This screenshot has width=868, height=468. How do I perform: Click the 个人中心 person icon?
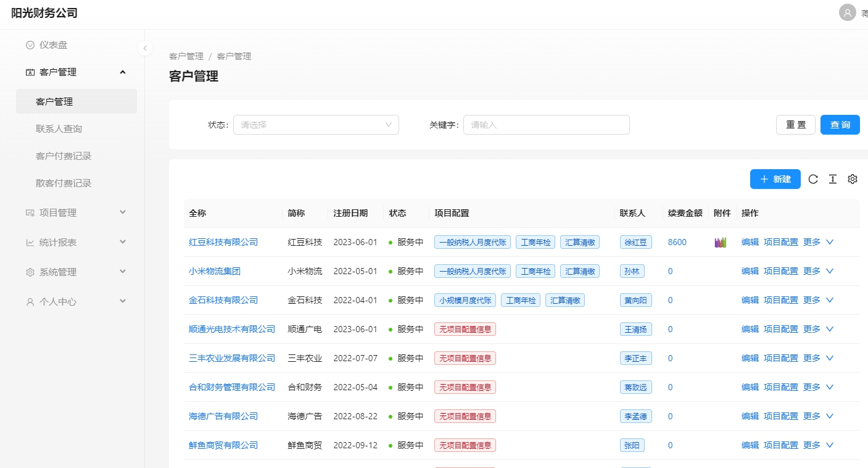(x=30, y=301)
